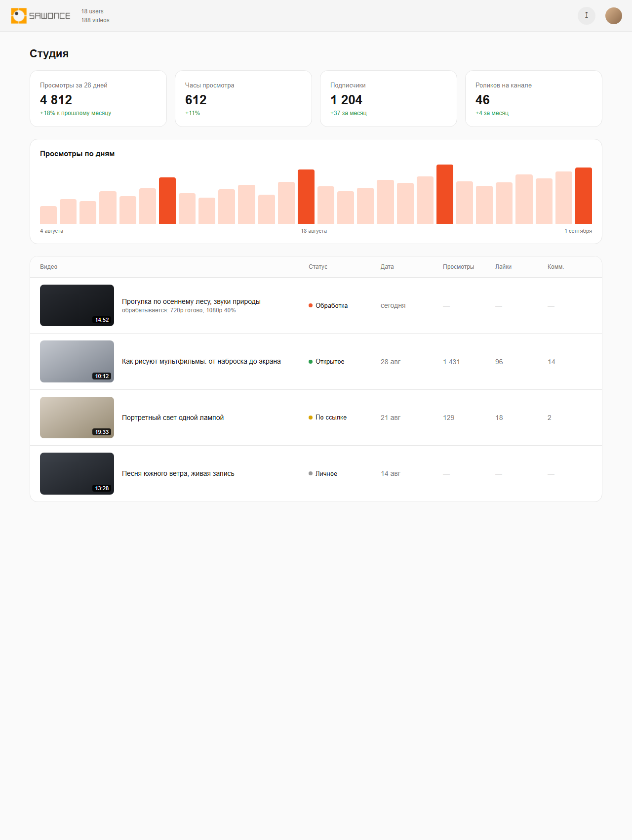Click the 'сегодня' date cell
Image resolution: width=632 pixels, height=840 pixels.
[393, 305]
